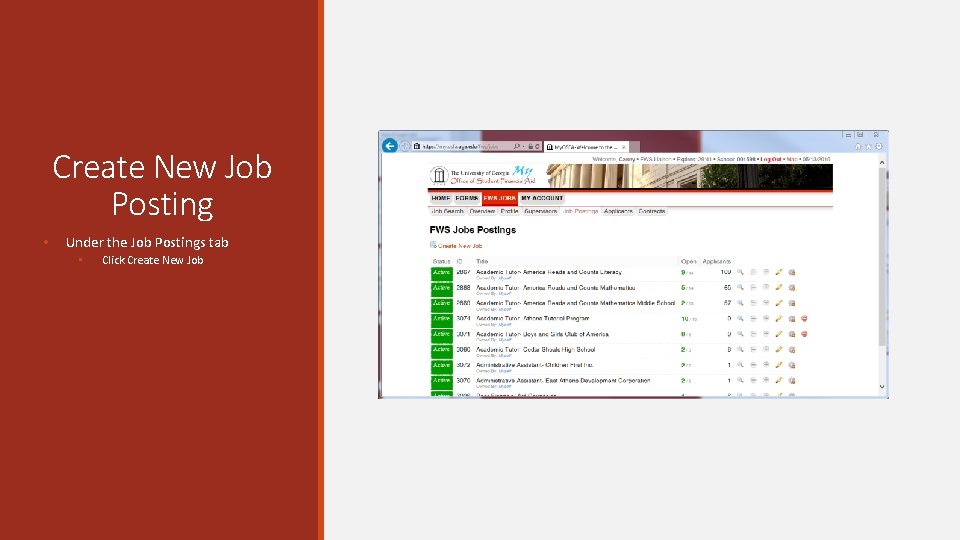
Task: View details magnifier for America Reads and Counts Literacy
Action: pyautogui.click(x=740, y=272)
